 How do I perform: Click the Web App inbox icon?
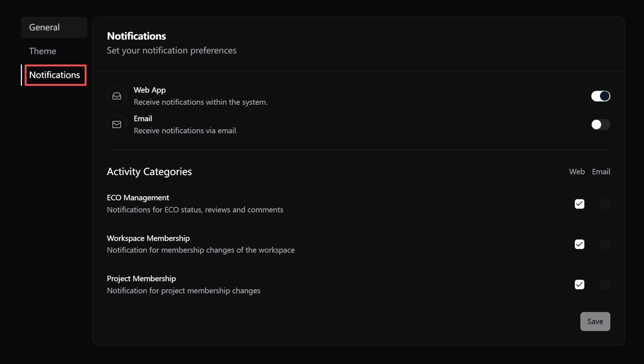coord(117,96)
